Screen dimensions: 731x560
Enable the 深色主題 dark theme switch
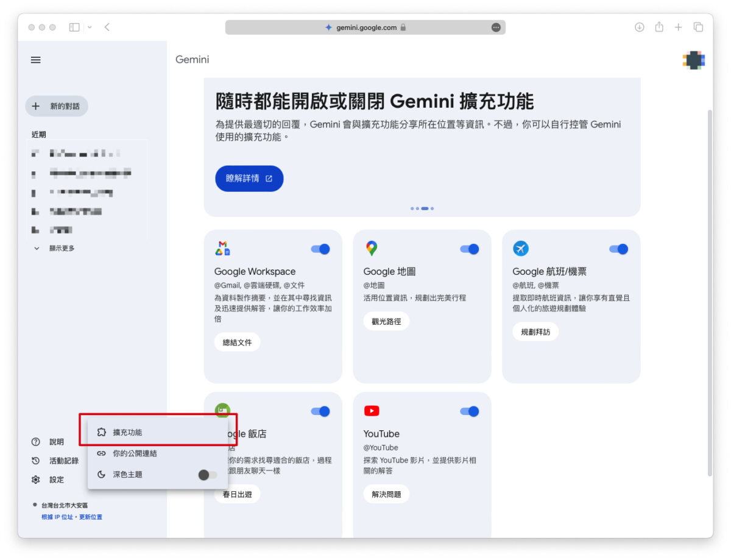coord(207,475)
